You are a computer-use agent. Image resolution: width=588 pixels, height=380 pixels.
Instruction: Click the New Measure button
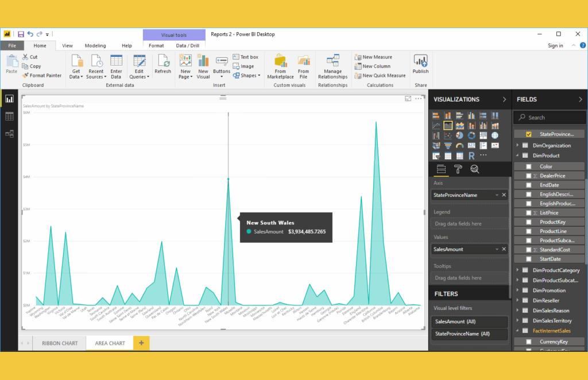[373, 57]
